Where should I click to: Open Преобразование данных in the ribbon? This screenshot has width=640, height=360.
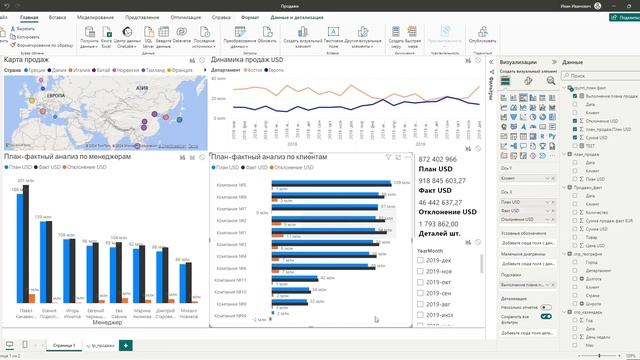coord(240,37)
